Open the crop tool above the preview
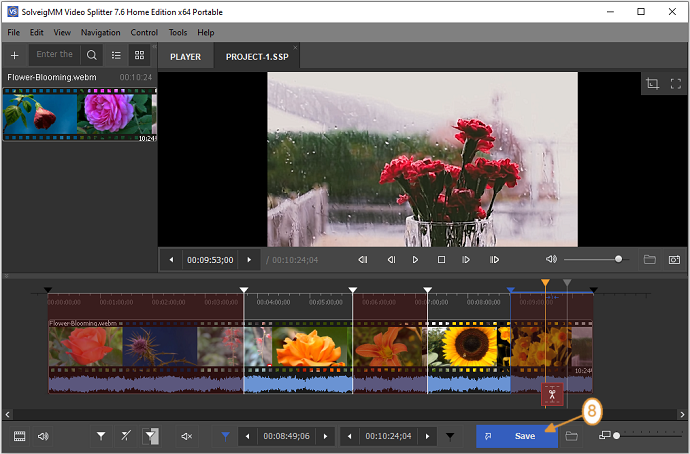 coord(652,84)
